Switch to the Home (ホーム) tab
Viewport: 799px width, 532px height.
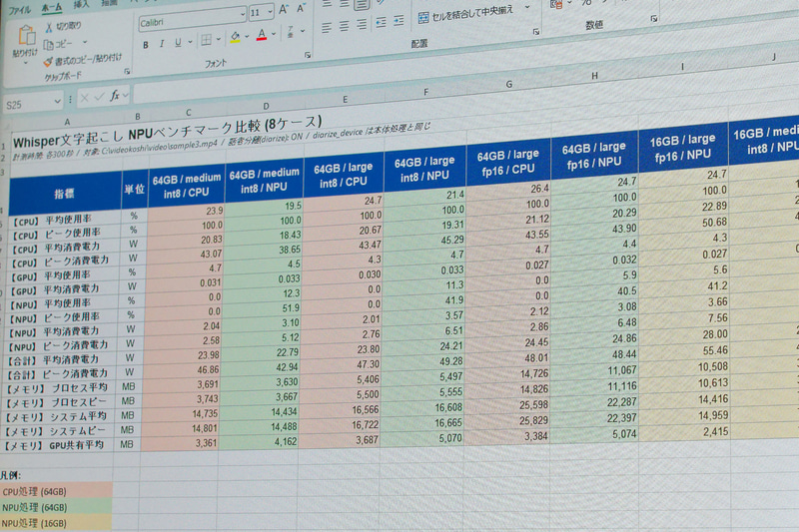click(x=51, y=7)
